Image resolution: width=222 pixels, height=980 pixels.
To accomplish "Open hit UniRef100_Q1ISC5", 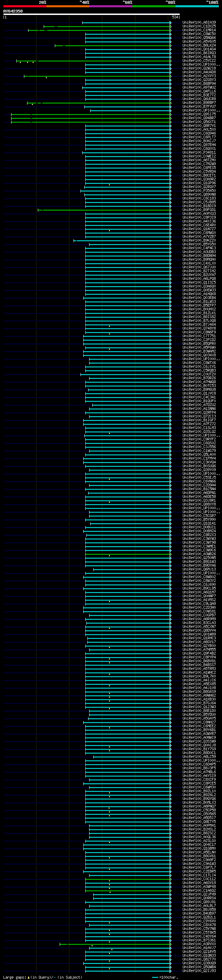I will 199,282.
